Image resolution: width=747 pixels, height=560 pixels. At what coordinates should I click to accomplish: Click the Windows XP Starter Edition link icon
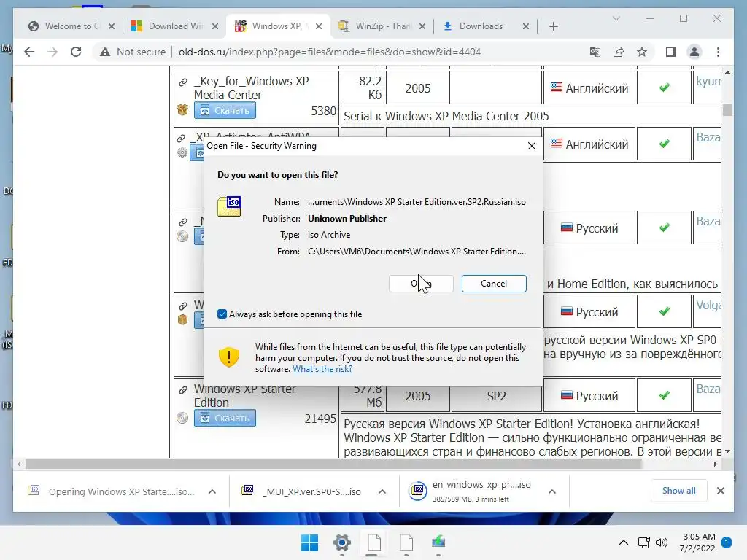coord(183,390)
